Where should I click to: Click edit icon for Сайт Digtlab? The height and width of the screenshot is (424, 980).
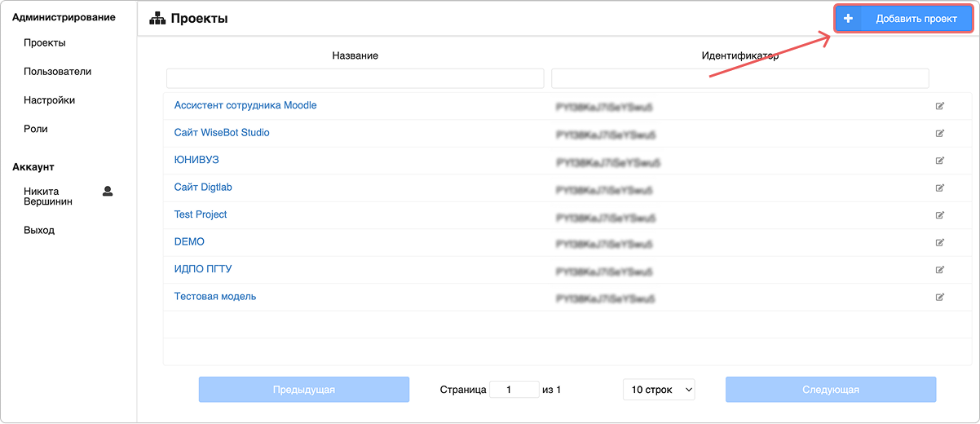click(939, 188)
